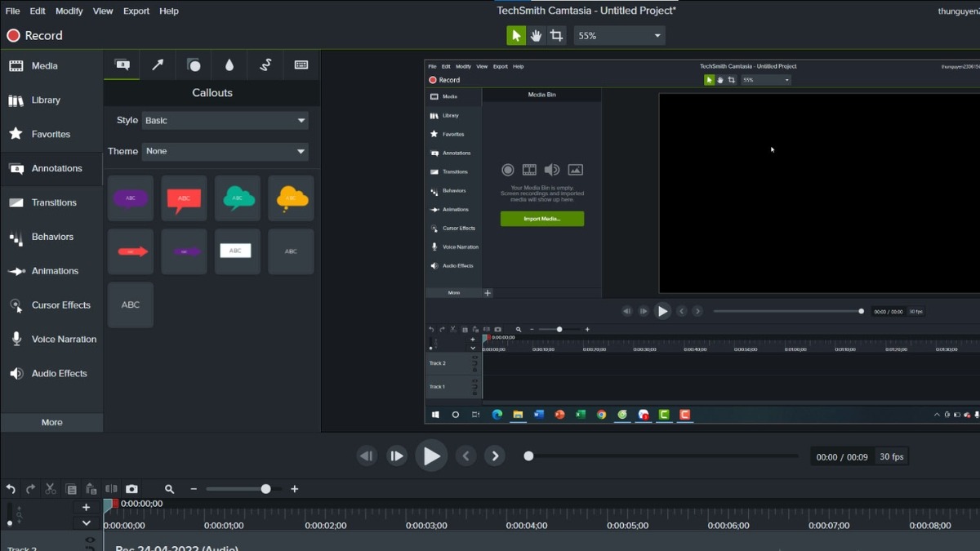Cut selection with the scissors icon
Screen dimensions: 980x551
[51, 489]
